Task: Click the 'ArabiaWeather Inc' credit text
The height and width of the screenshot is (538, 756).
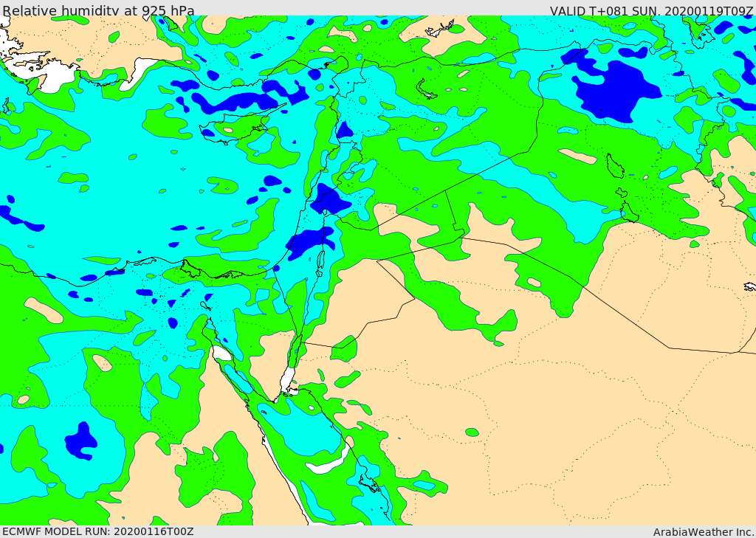Action: pos(703,532)
